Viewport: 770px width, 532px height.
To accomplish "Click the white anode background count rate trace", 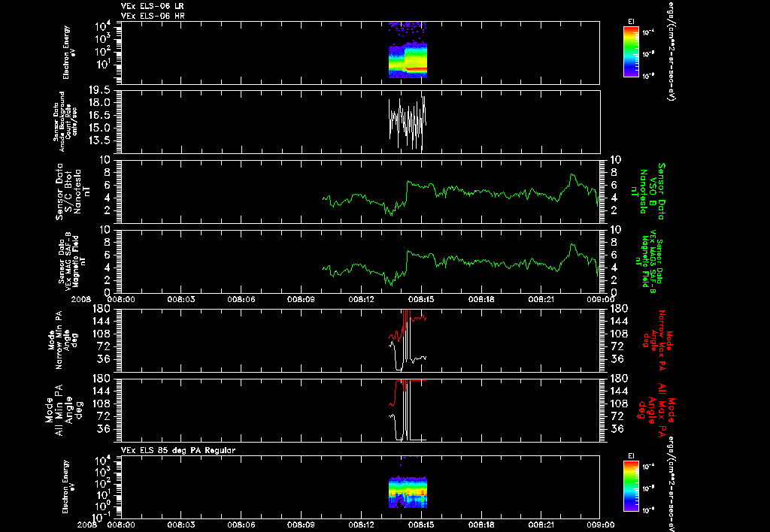I will 408,122.
